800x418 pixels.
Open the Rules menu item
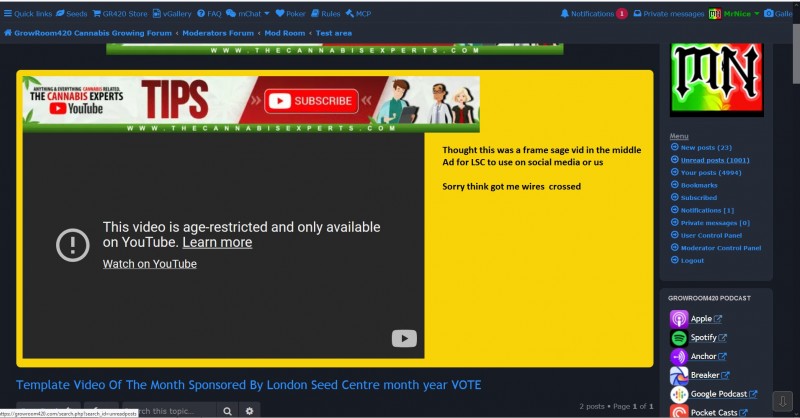325,14
